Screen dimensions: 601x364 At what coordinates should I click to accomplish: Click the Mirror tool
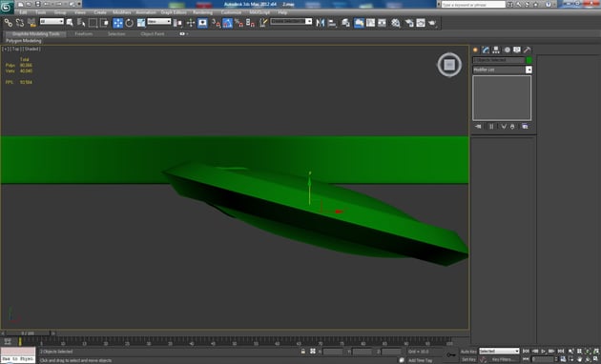click(320, 23)
